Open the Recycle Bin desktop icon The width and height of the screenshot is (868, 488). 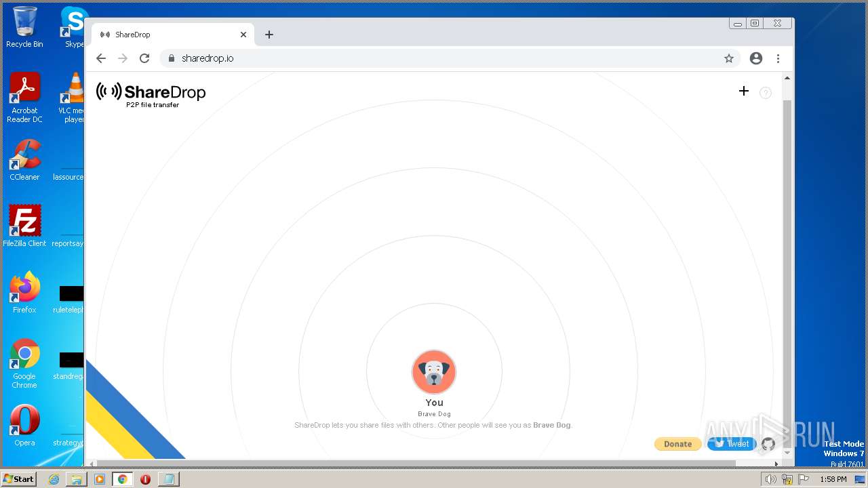24,28
